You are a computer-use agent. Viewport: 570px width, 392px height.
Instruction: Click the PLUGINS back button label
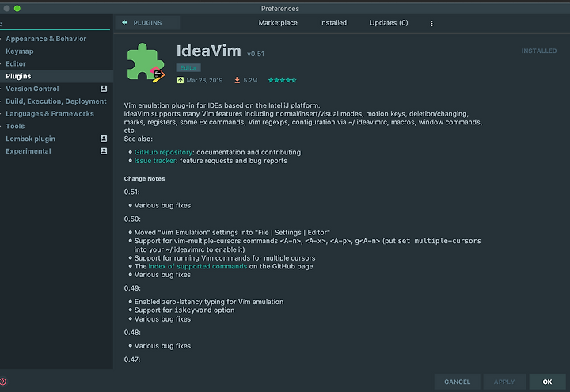tap(147, 22)
